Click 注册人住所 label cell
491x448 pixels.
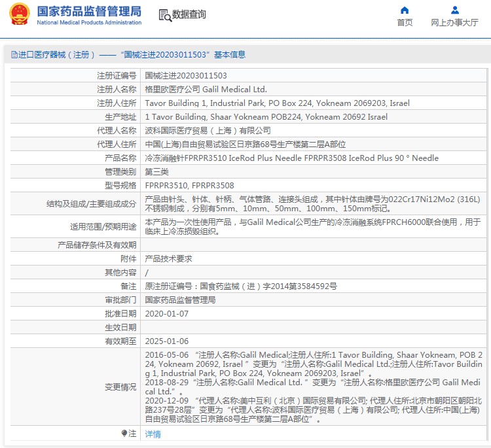click(75, 103)
